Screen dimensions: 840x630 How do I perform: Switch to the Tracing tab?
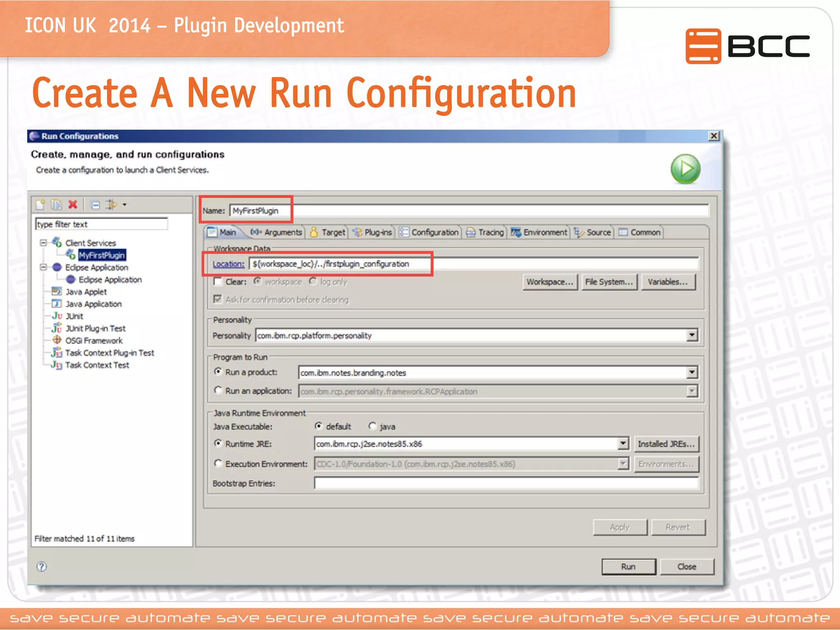pos(485,232)
